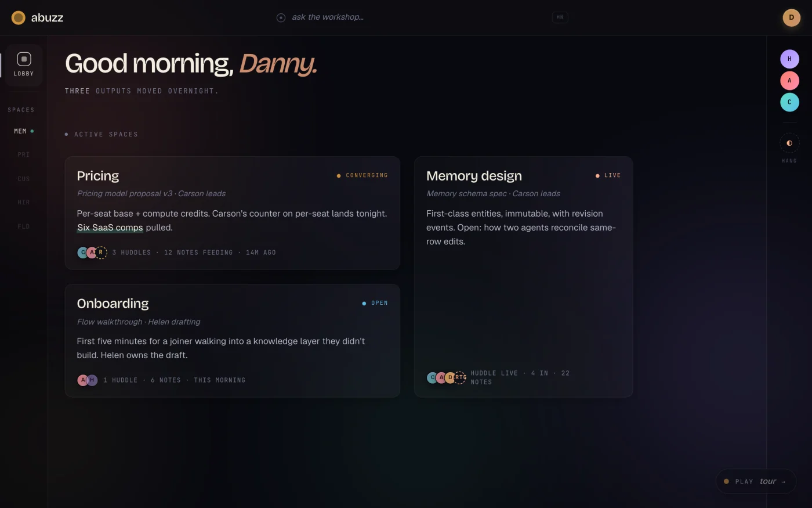The image size is (812, 508).
Task: Click 'HUDDLE LIVE · 4 IN' text
Action: coord(509,373)
